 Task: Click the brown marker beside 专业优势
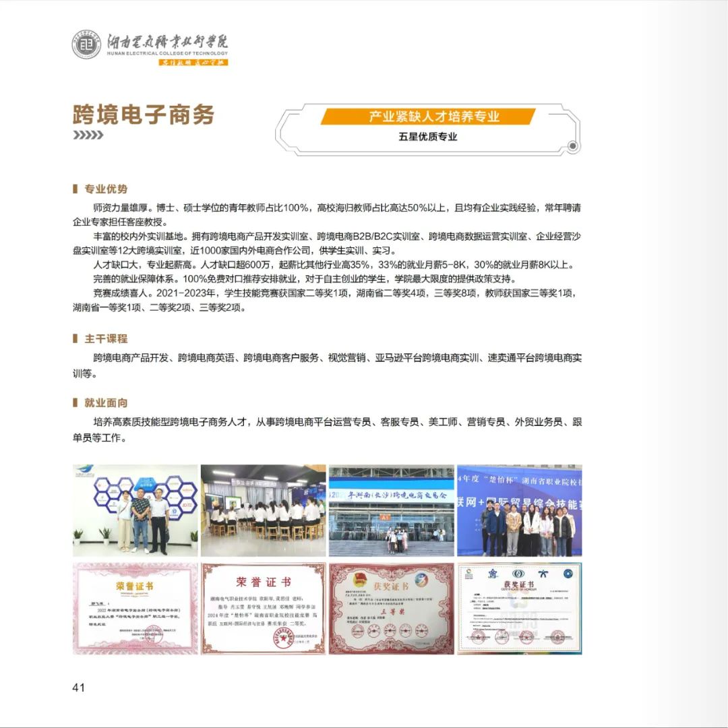coord(75,189)
